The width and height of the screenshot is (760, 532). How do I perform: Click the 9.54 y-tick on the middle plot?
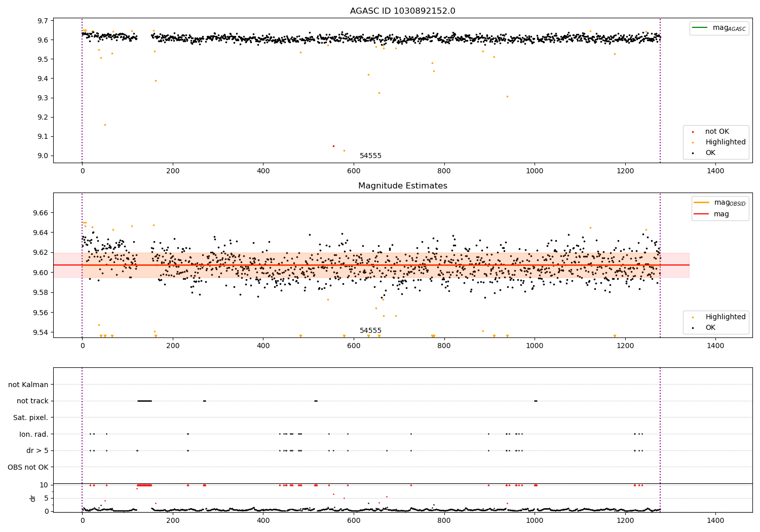(x=41, y=332)
